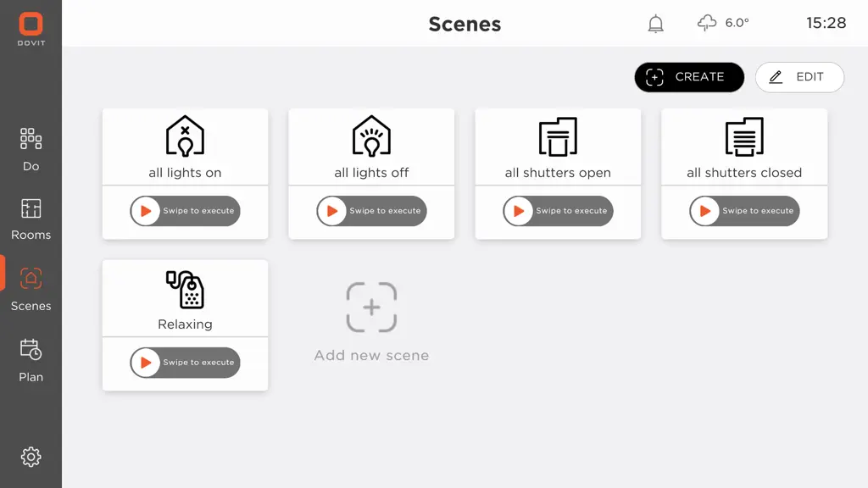Open the Do section in sidebar
Image resolution: width=868 pixels, height=488 pixels.
pyautogui.click(x=31, y=149)
